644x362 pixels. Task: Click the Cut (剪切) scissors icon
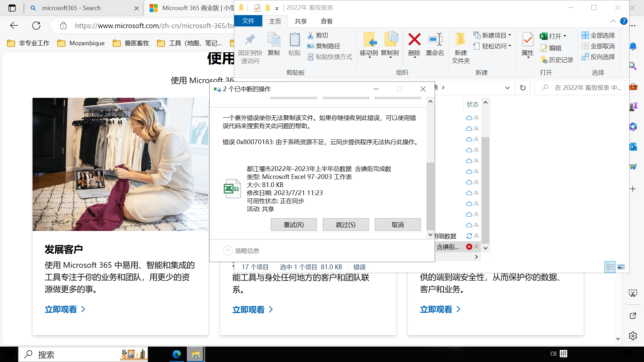pos(311,35)
